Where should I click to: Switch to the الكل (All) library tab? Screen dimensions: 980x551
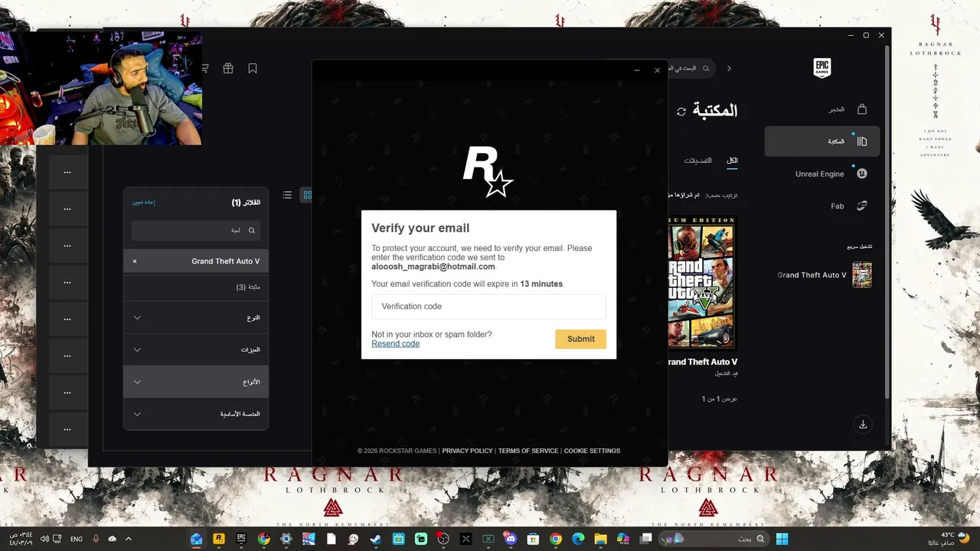[732, 161]
